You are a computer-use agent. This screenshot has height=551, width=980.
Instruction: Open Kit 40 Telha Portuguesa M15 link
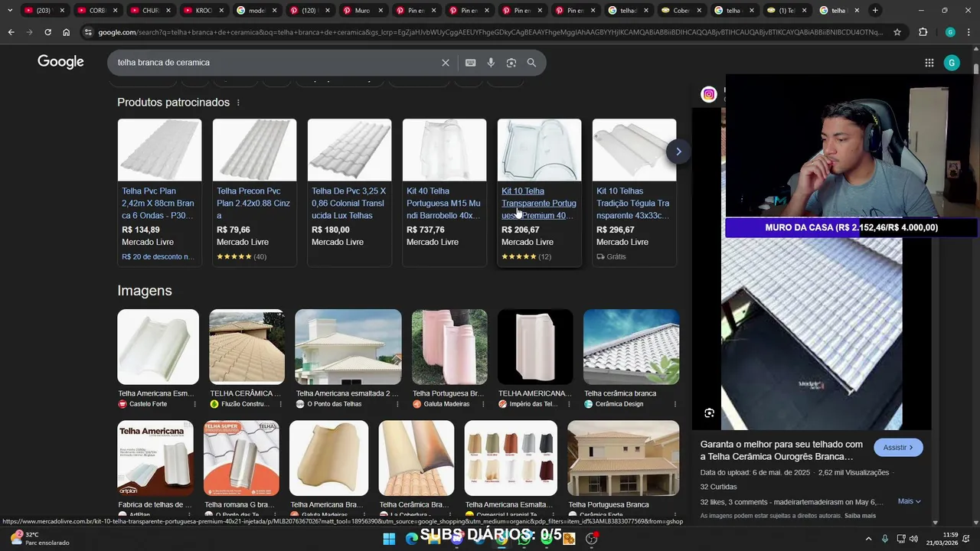443,204
